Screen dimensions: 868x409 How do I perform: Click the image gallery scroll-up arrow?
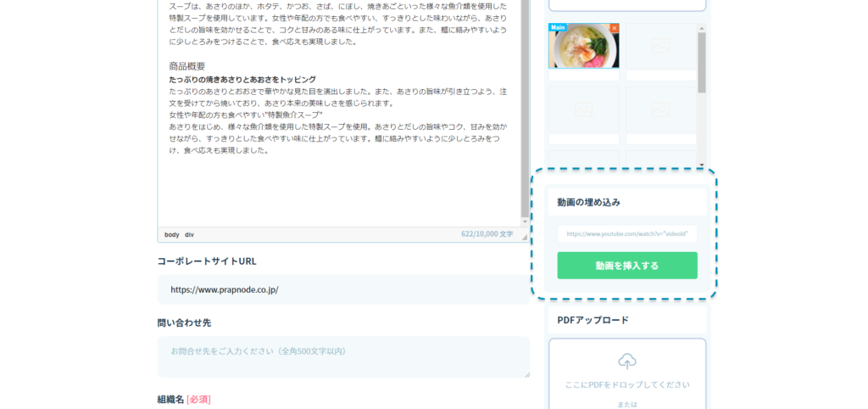[702, 28]
